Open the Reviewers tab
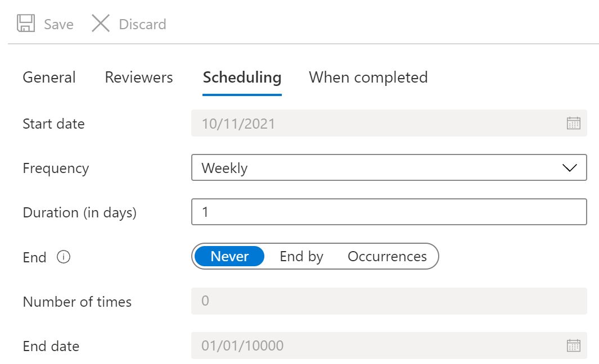 click(139, 78)
